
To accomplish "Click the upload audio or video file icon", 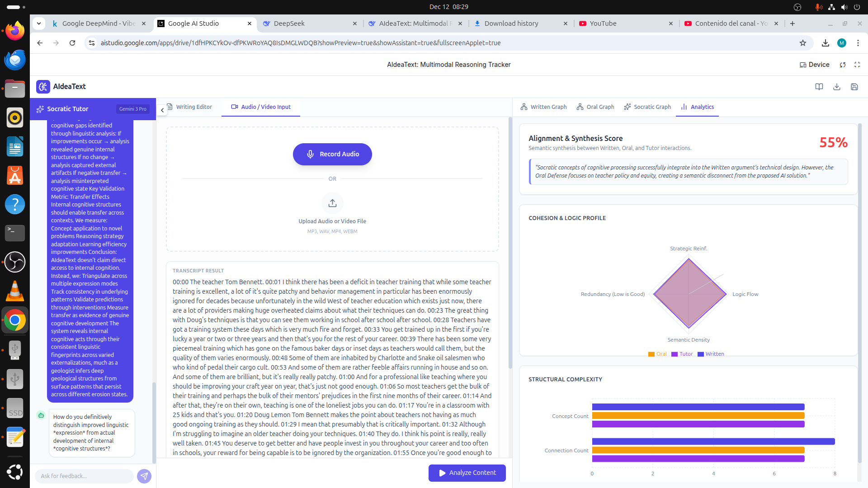I will pyautogui.click(x=332, y=203).
